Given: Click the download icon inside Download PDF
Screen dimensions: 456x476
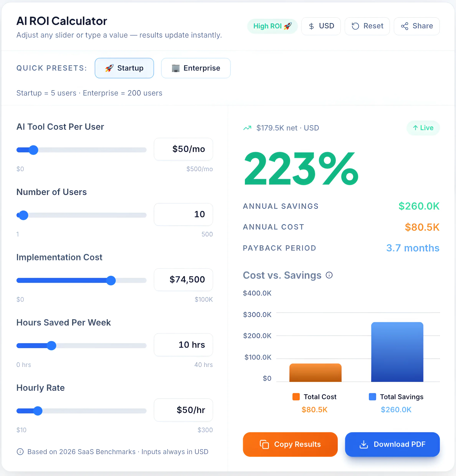Looking at the screenshot, I should pos(364,444).
